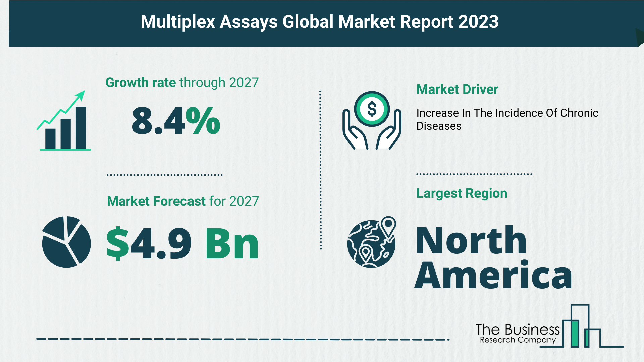The height and width of the screenshot is (362, 644).
Task: Click the 'Market Forecast for 2027' heading
Action: [183, 201]
